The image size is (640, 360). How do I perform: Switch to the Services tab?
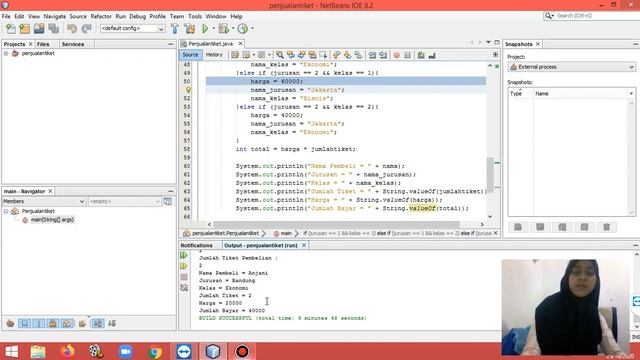coord(73,44)
